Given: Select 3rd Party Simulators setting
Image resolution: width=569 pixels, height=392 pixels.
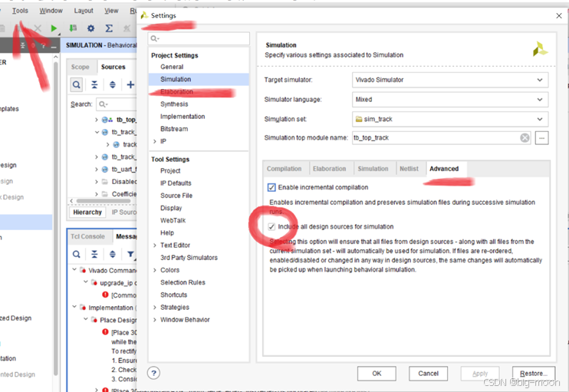Looking at the screenshot, I should (x=189, y=258).
